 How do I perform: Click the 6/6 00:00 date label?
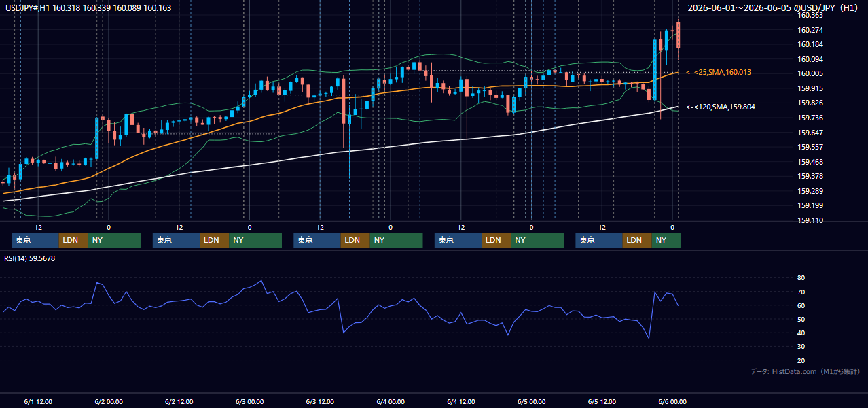pos(672,402)
